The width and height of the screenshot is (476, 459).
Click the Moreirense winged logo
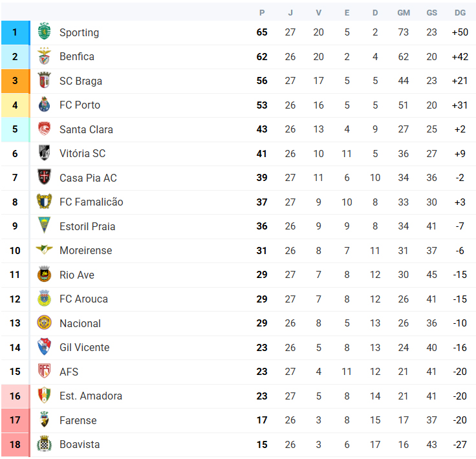pos(45,250)
